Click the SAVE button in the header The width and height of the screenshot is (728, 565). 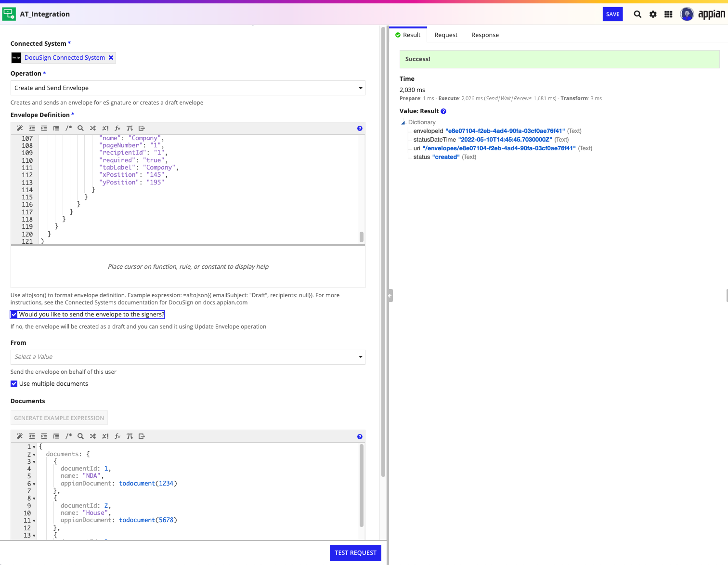[x=612, y=14]
